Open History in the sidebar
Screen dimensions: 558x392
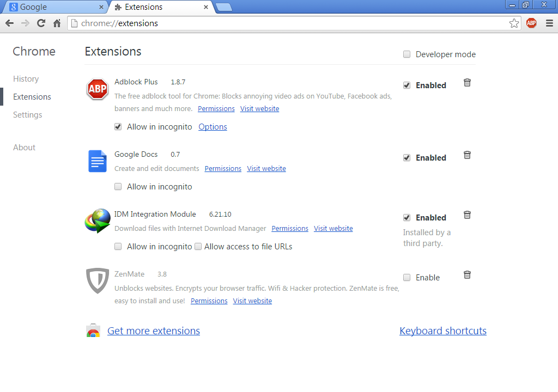(26, 79)
